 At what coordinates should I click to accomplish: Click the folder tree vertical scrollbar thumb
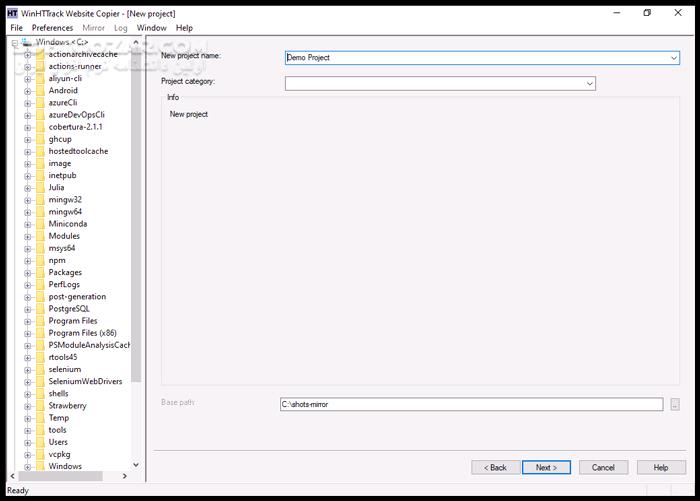coord(136,217)
